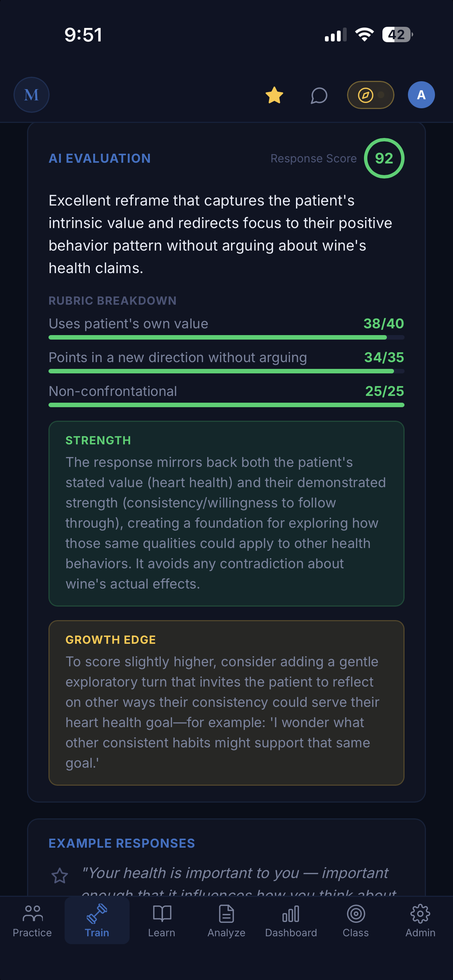453x980 pixels.
Task: Click the Non-confrontational progress bar
Action: pyautogui.click(x=226, y=405)
